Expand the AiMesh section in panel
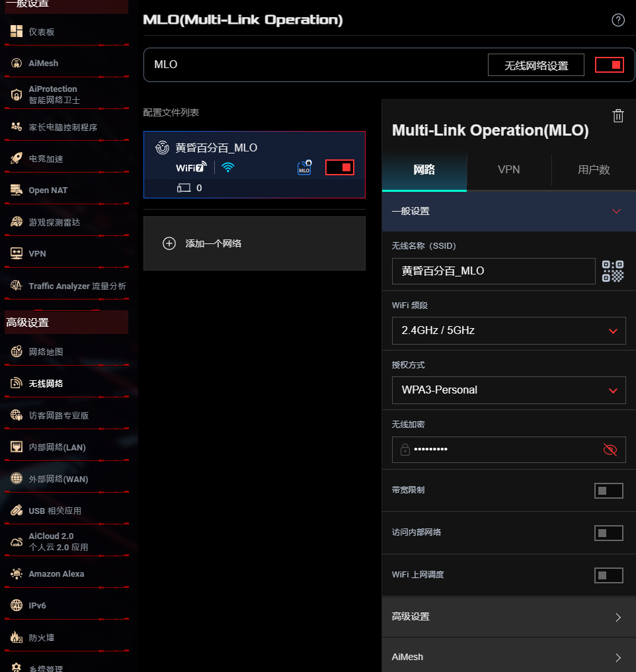The image size is (636, 672). click(x=509, y=656)
